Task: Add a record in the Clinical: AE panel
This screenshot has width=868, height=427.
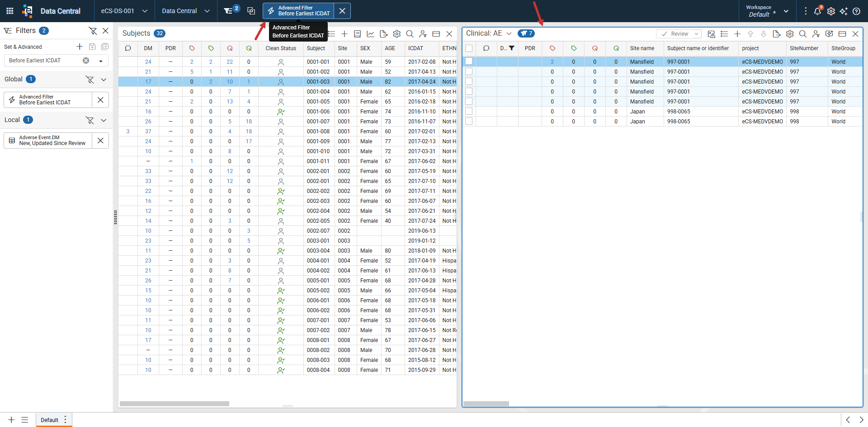Action: point(737,34)
